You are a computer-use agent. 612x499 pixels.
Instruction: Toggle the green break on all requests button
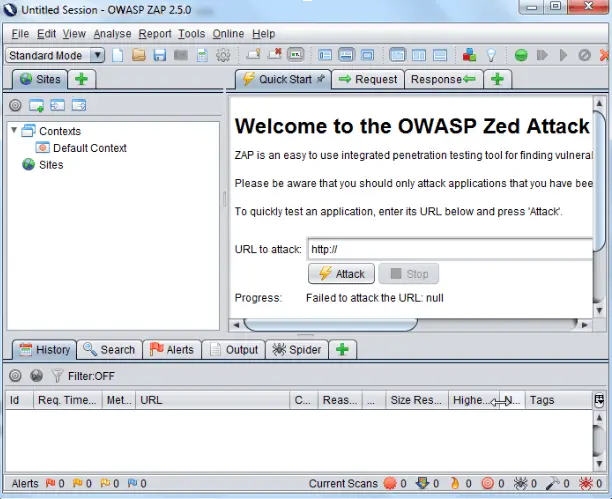click(521, 55)
